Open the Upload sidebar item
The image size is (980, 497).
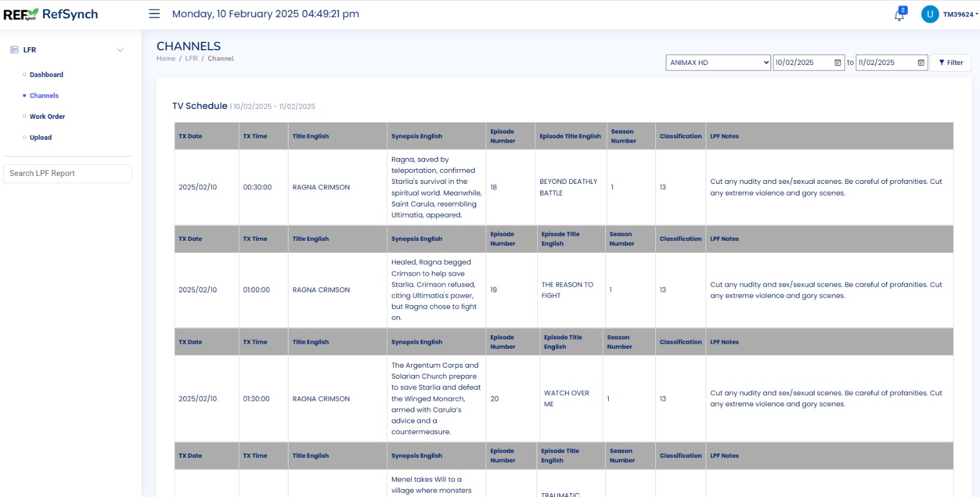(x=40, y=137)
